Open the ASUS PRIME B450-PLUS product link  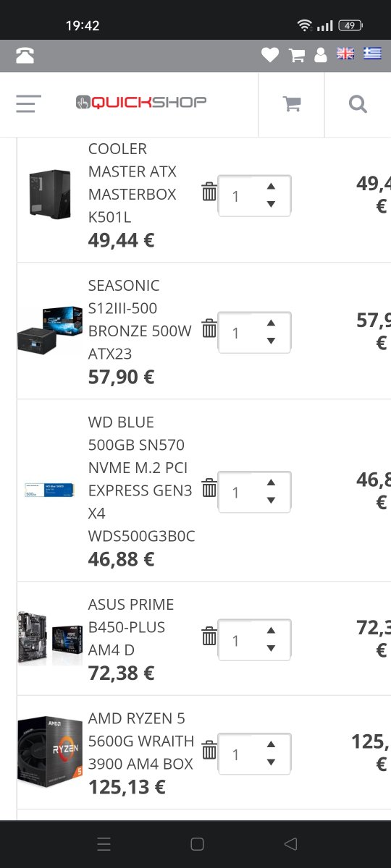[131, 627]
